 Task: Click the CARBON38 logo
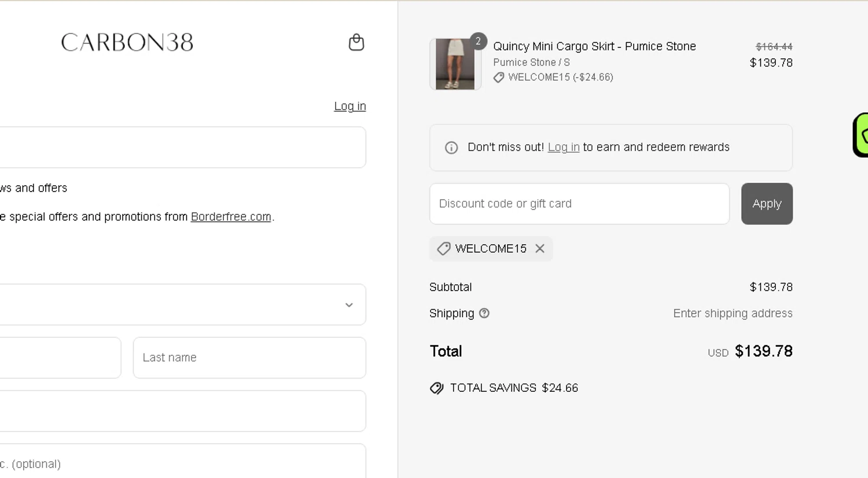(x=127, y=42)
